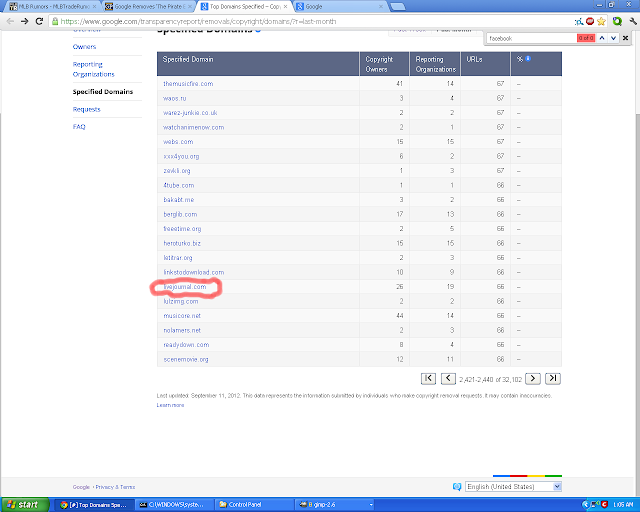640x512 pixels.
Task: Switch to Google Removes The Pirate tab
Action: pyautogui.click(x=149, y=7)
